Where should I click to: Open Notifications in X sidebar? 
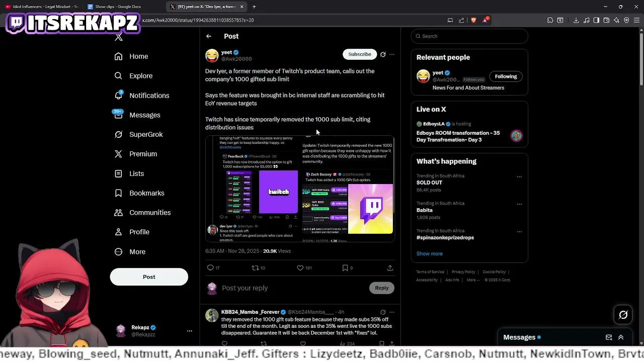tap(142, 96)
